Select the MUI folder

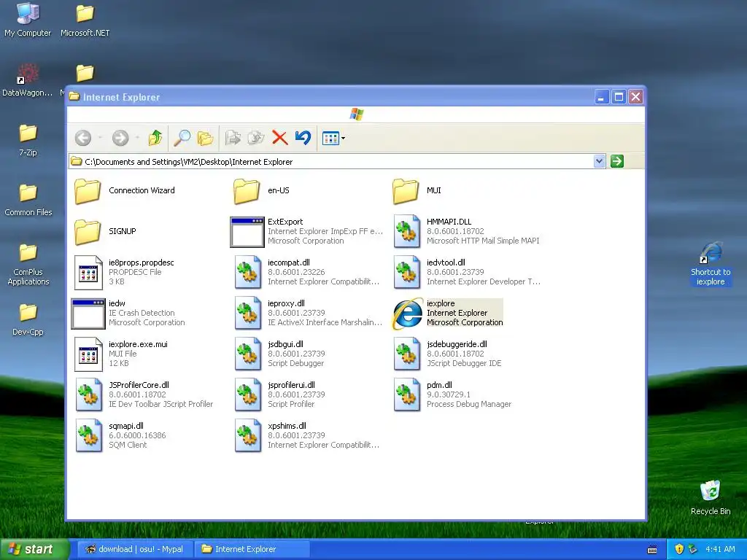point(417,190)
